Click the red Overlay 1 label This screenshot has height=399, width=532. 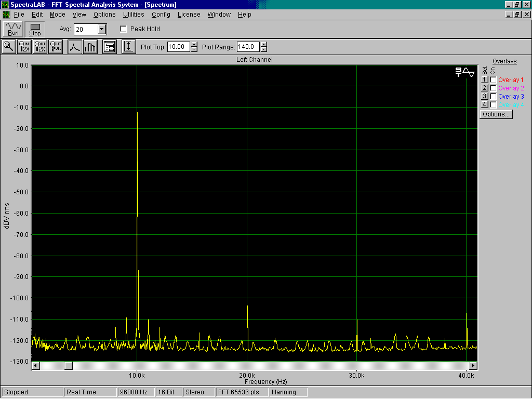point(511,80)
